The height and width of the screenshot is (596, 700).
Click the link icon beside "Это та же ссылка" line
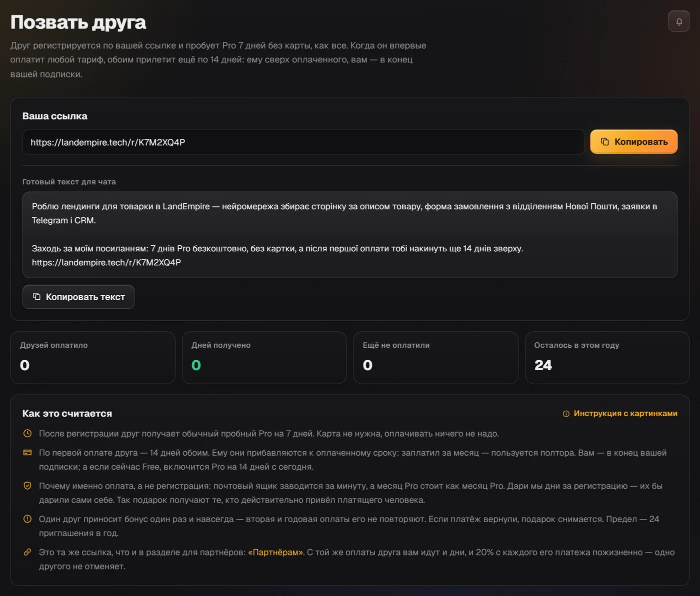pyautogui.click(x=27, y=552)
